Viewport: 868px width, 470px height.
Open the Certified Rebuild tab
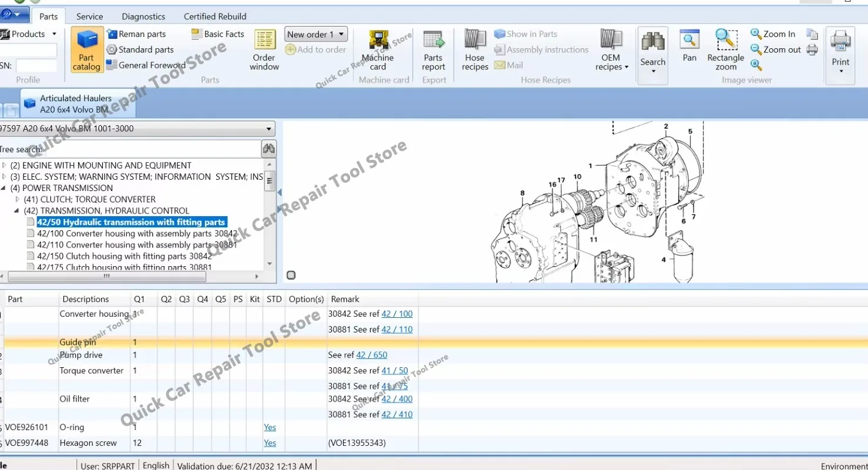(x=215, y=16)
